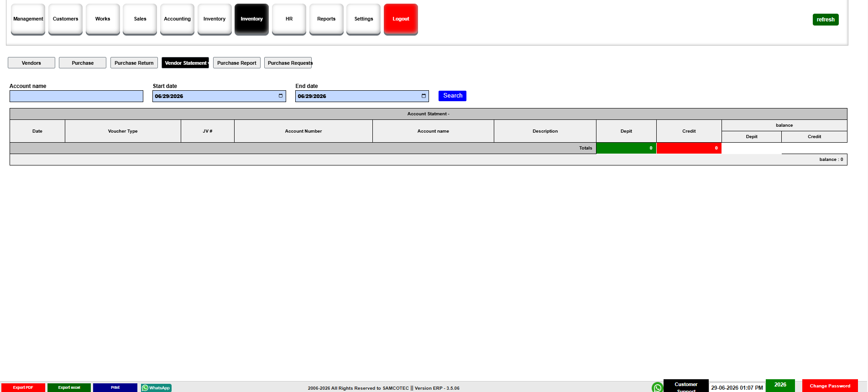Open the Accounting menu
The width and height of the screenshot is (868, 392).
177,19
